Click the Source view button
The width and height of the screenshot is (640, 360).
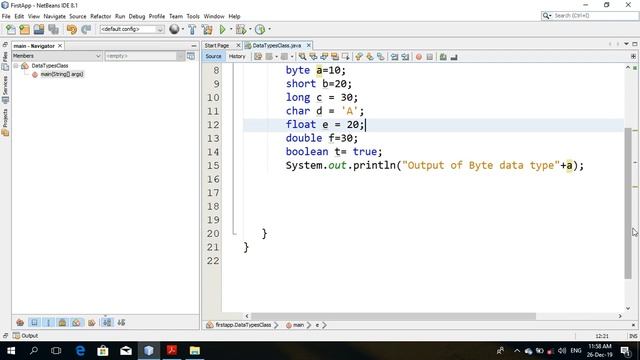pos(213,56)
